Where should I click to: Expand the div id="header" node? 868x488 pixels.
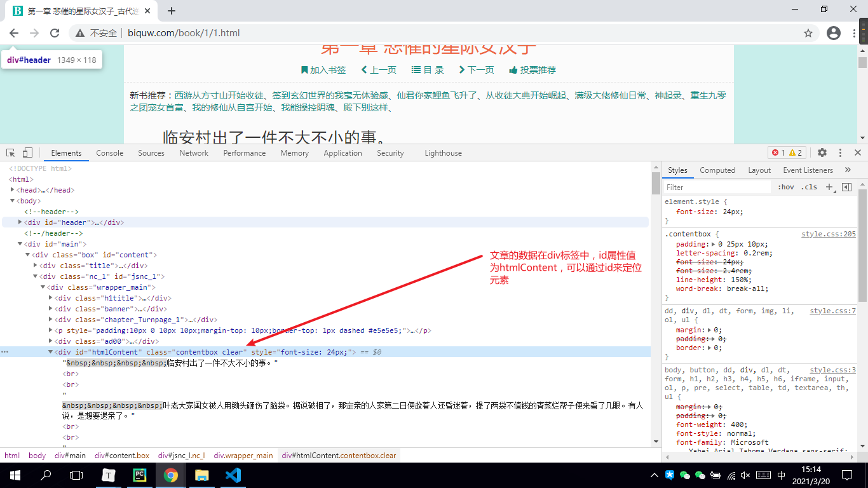click(20, 222)
